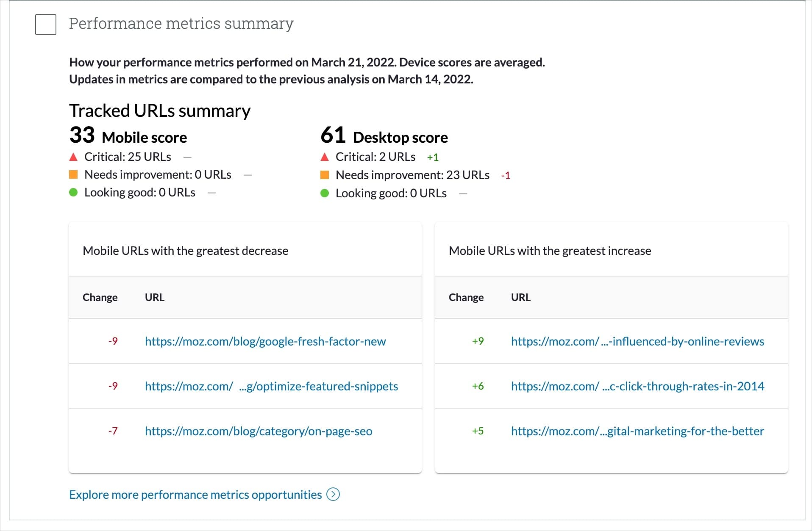Click the green looking good circle for Desktop
Viewport: 812px width, 531px height.
pyautogui.click(x=324, y=192)
